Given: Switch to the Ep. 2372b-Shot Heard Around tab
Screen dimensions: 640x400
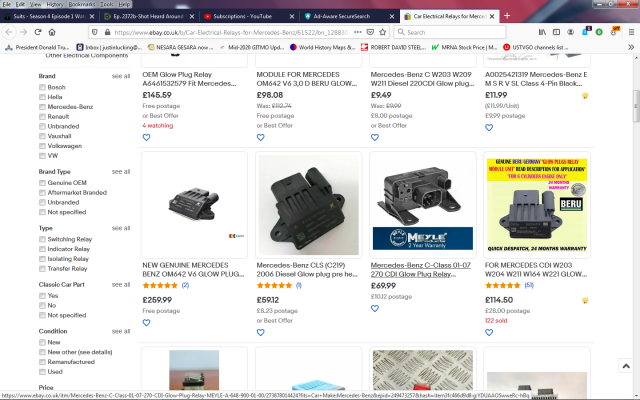Looking at the screenshot, I should 149,16.
